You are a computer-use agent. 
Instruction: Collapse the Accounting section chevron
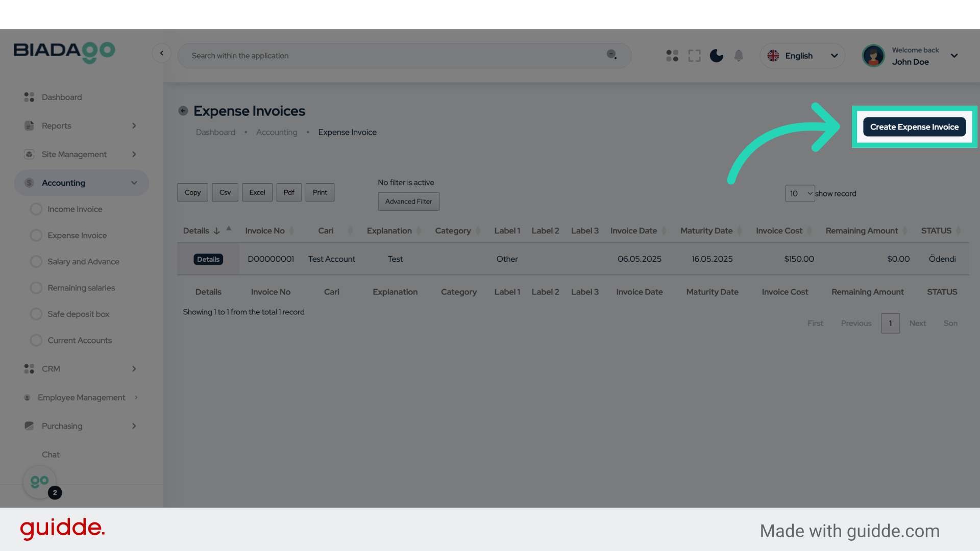[134, 183]
